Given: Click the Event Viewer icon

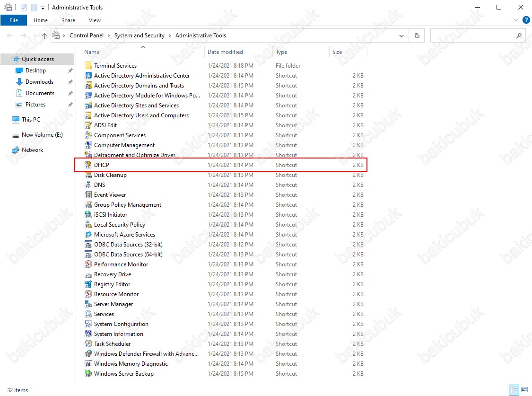Looking at the screenshot, I should coord(88,195).
